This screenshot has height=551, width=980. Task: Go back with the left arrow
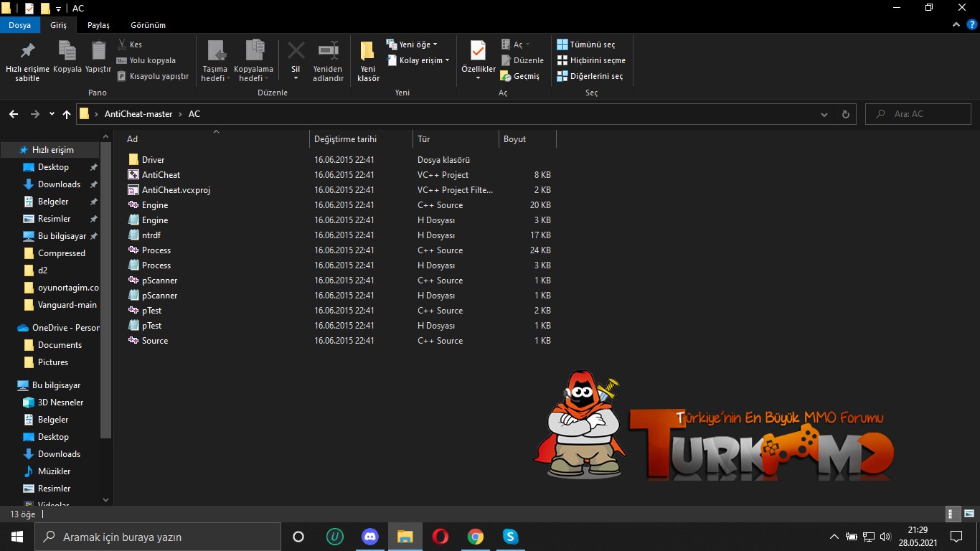tap(13, 114)
